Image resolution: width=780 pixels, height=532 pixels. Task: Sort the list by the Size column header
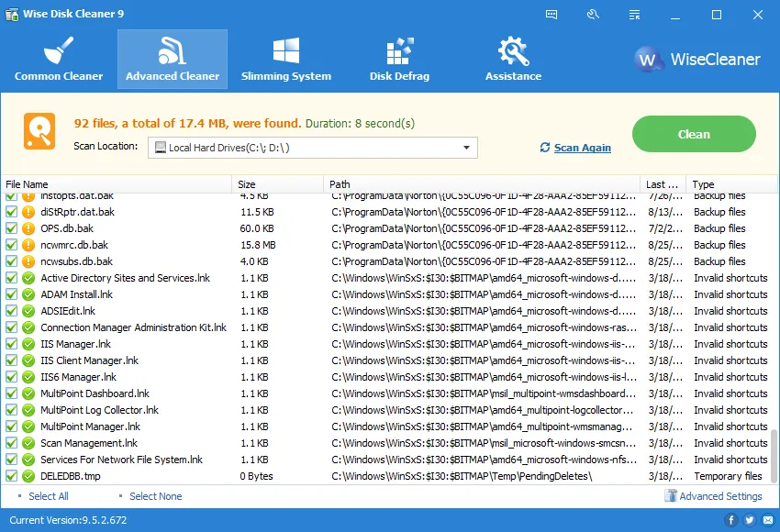(277, 184)
